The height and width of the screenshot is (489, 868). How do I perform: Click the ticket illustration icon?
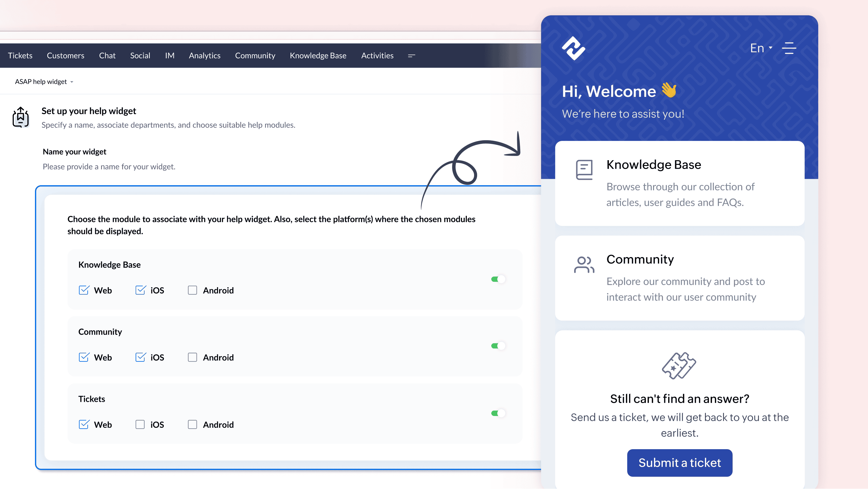click(679, 366)
